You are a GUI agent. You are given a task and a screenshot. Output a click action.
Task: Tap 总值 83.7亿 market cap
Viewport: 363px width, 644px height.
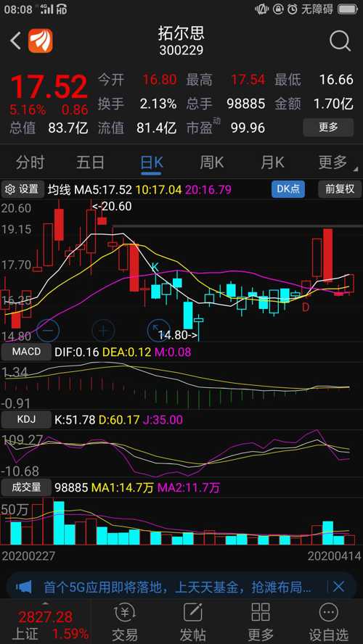(49, 128)
